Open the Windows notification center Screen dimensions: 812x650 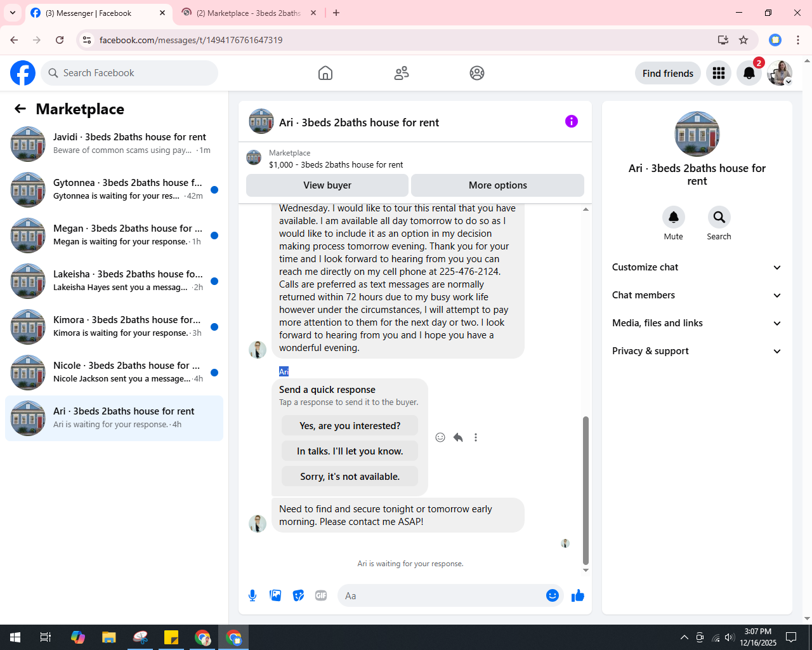(791, 637)
